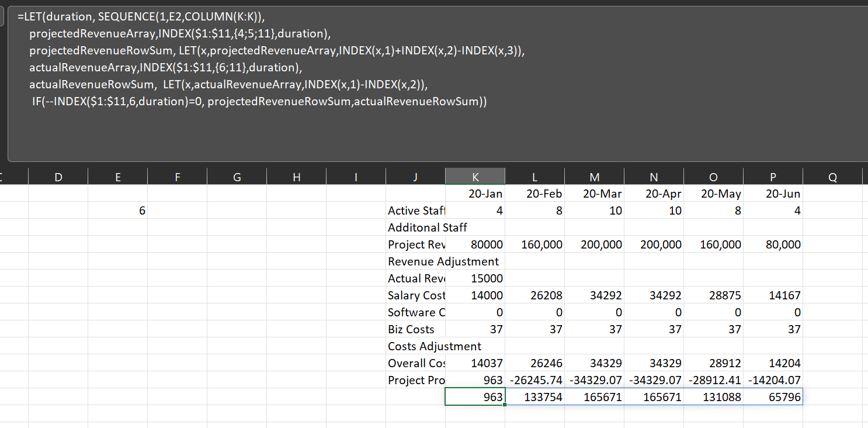Click the Software C row label

415,312
